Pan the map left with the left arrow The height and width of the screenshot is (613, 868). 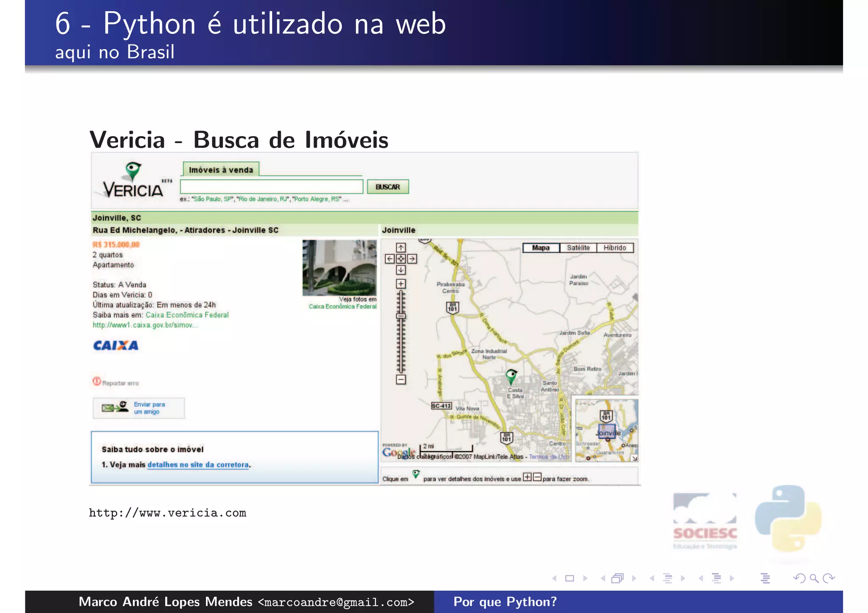(x=390, y=259)
